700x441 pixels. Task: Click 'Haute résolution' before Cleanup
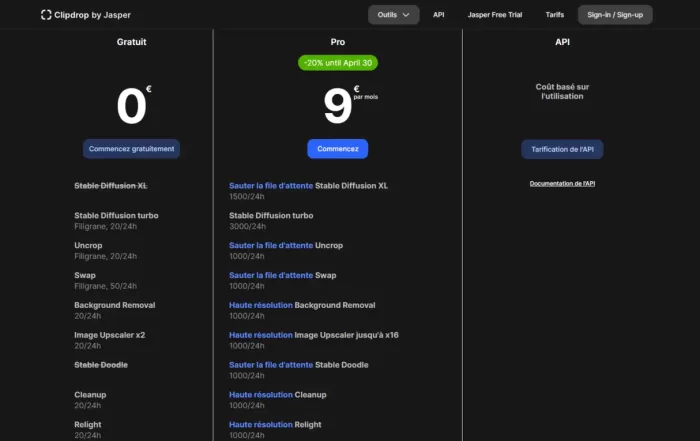click(x=261, y=395)
